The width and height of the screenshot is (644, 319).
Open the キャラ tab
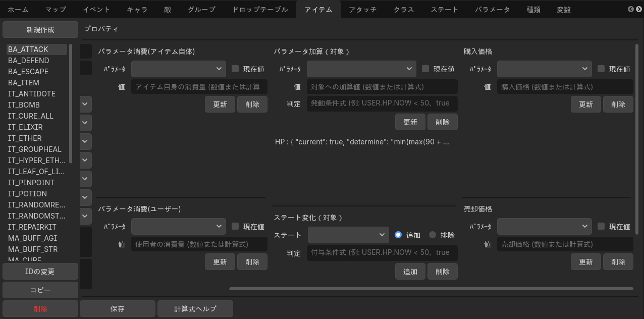(137, 10)
